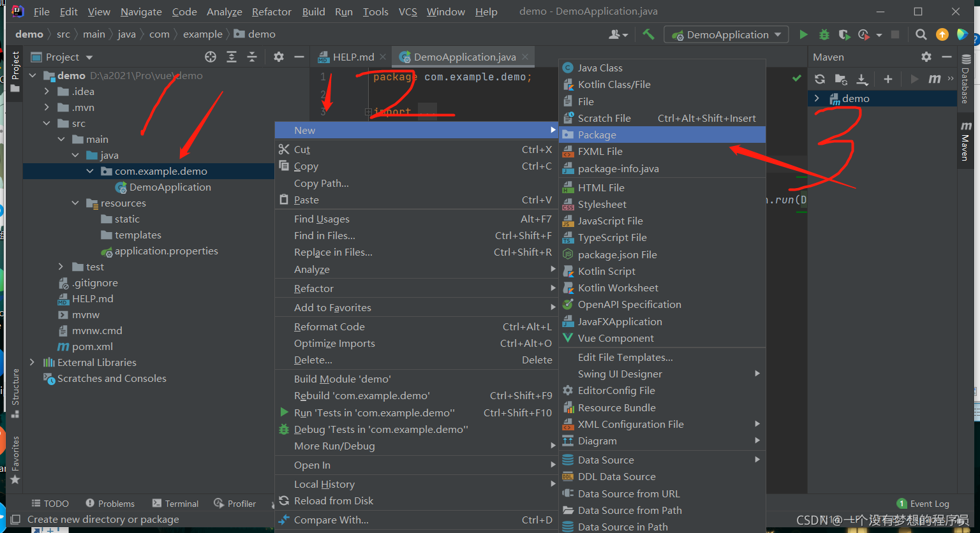
Task: Reload Maven projects refresh icon
Action: (820, 79)
